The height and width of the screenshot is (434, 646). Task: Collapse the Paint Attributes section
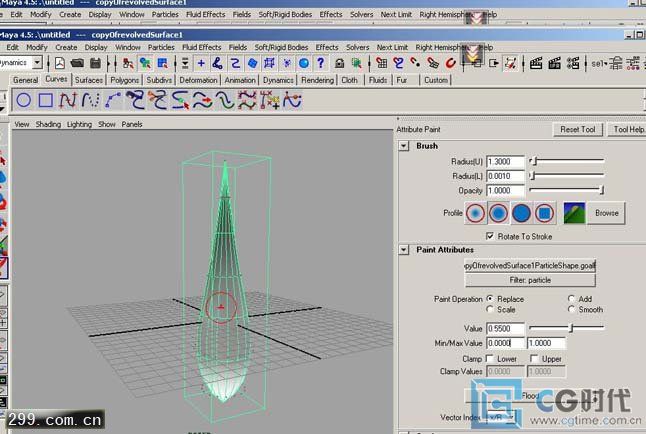click(x=404, y=250)
